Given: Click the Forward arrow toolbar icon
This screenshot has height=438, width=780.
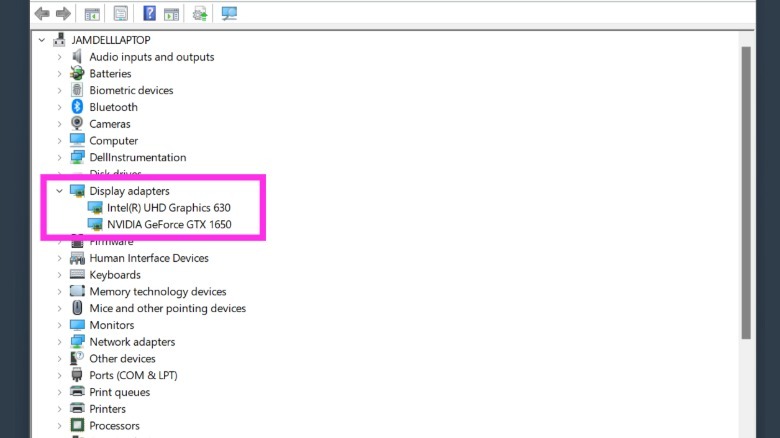Looking at the screenshot, I should click(x=63, y=13).
